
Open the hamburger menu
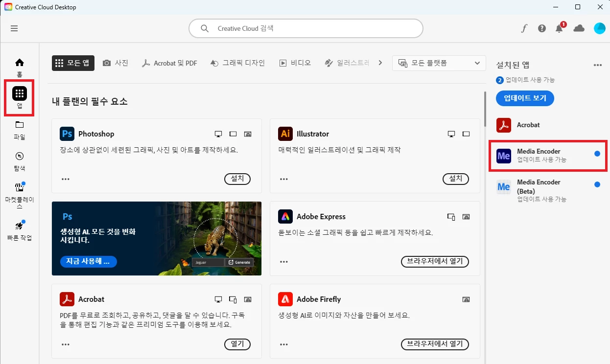14,28
